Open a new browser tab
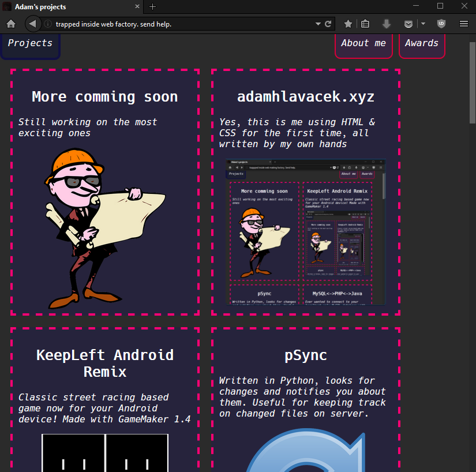The width and height of the screenshot is (476, 472). pyautogui.click(x=152, y=6)
